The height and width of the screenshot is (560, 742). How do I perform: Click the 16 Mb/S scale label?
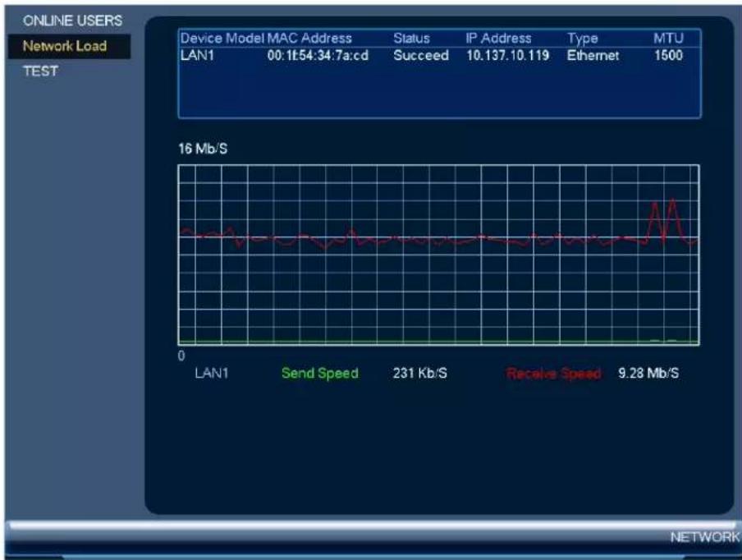[x=203, y=149]
